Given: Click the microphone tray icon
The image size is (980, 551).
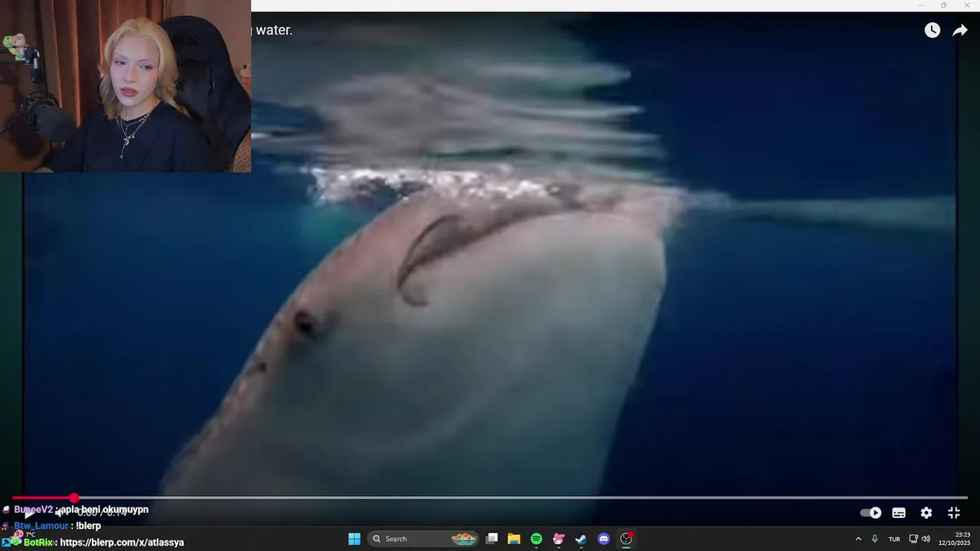Looking at the screenshot, I should pyautogui.click(x=874, y=539).
